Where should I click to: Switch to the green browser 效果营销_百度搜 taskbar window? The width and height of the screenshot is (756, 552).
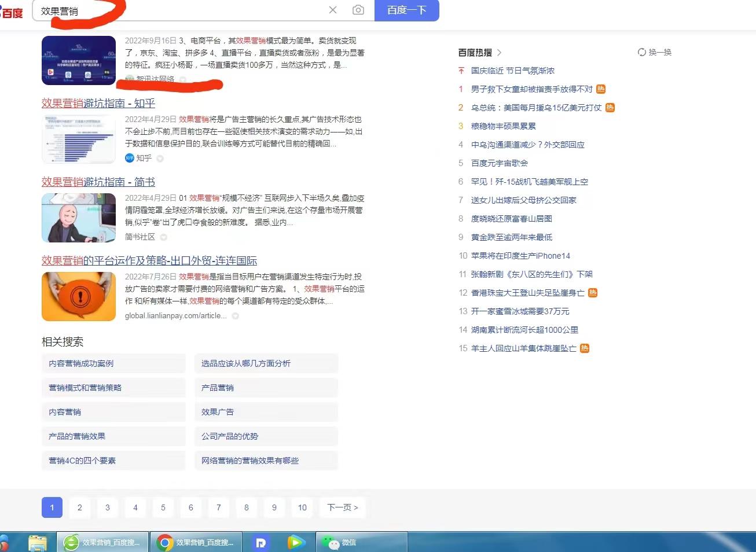[x=102, y=542]
